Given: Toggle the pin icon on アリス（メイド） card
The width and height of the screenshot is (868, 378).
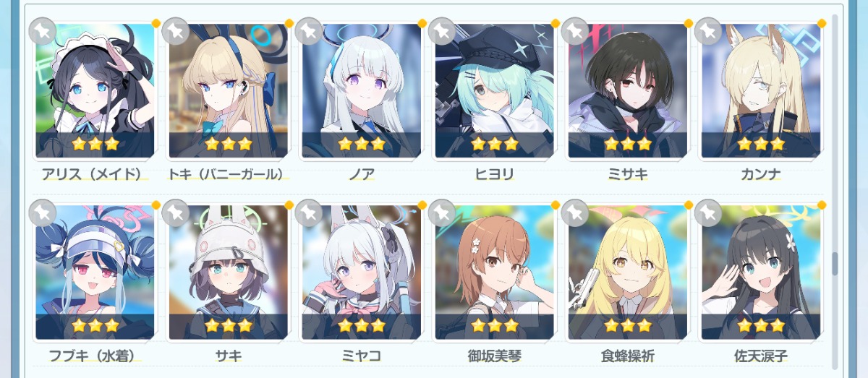Looking at the screenshot, I should [x=42, y=31].
